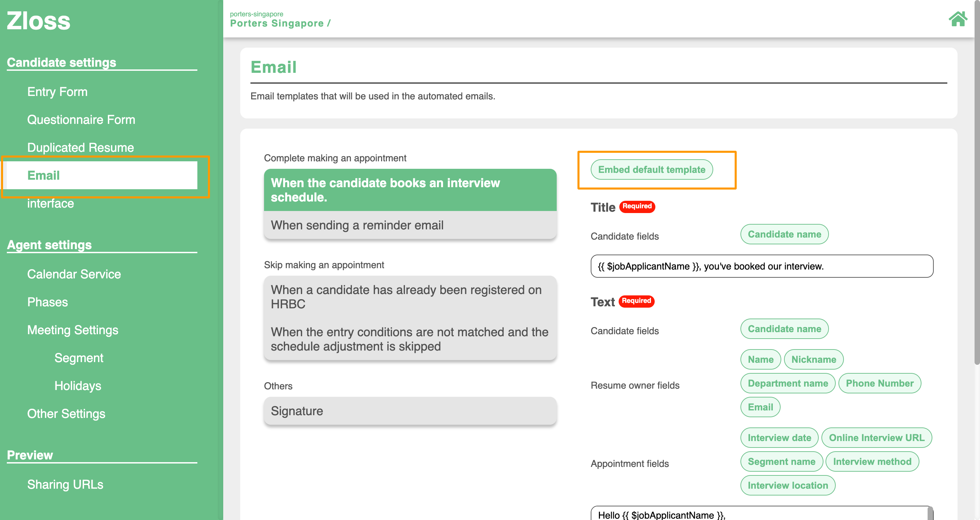980x520 pixels.
Task: Insert Online Interview URL field
Action: pyautogui.click(x=877, y=437)
